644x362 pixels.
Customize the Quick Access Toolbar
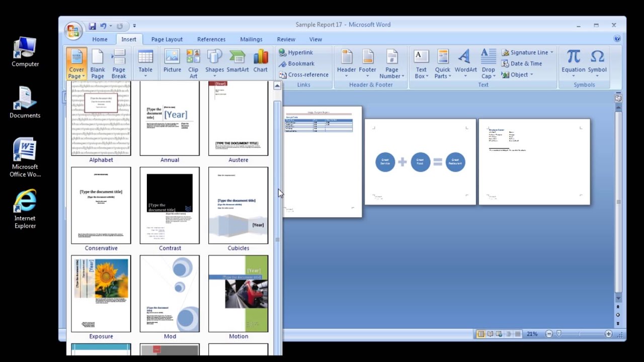pyautogui.click(x=134, y=26)
